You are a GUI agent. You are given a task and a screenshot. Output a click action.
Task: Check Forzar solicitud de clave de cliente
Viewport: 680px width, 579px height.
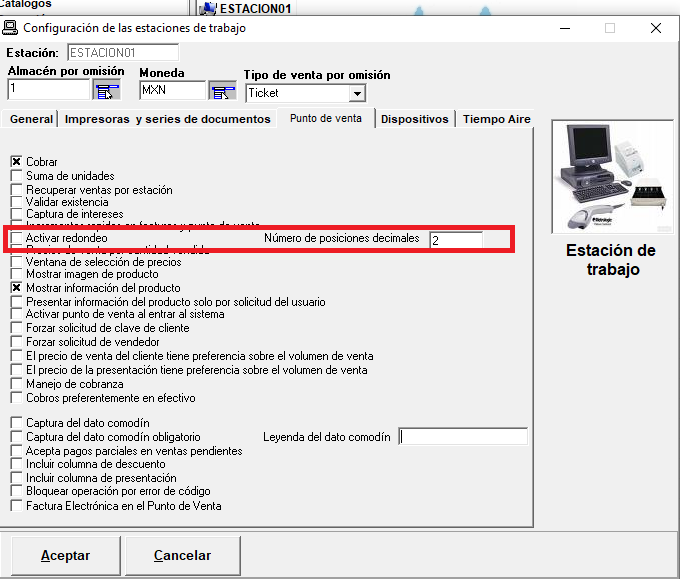(x=16, y=327)
